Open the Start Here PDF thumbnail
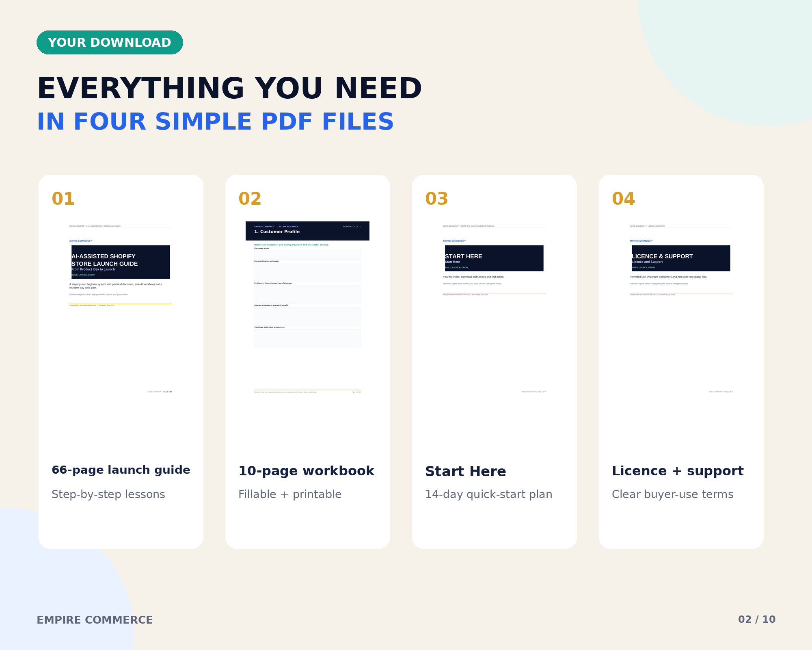The width and height of the screenshot is (812, 650). [494, 309]
